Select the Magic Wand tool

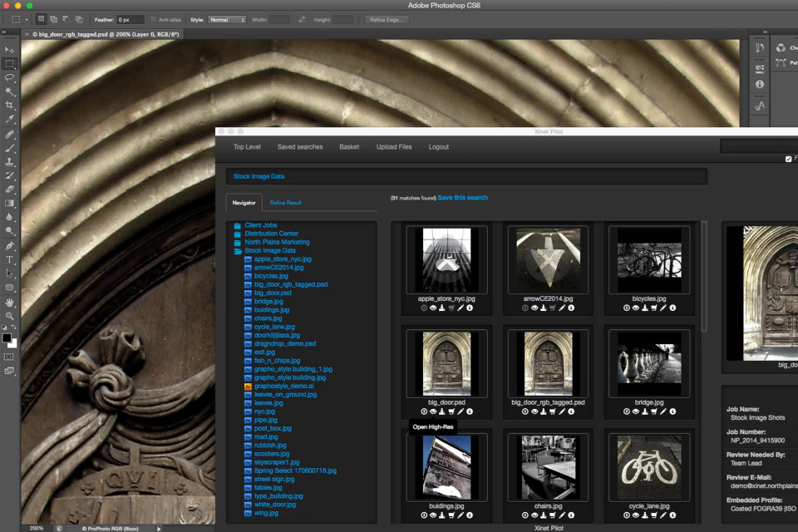[9, 91]
